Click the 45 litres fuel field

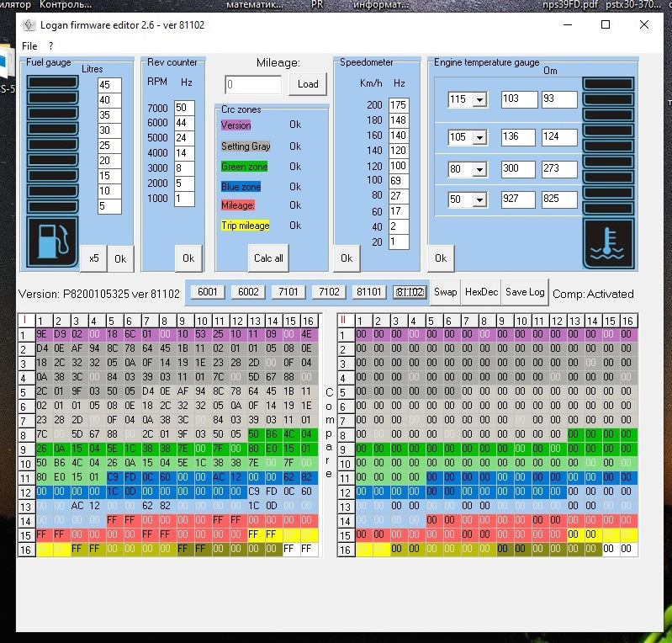[109, 85]
